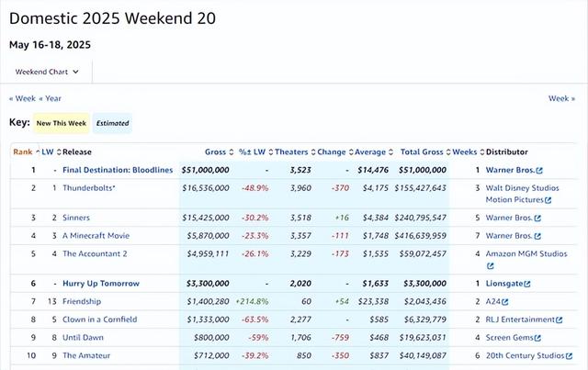This screenshot has height=370, width=588.
Task: Open Final Destination: Bloodlines release page
Action: click(117, 170)
